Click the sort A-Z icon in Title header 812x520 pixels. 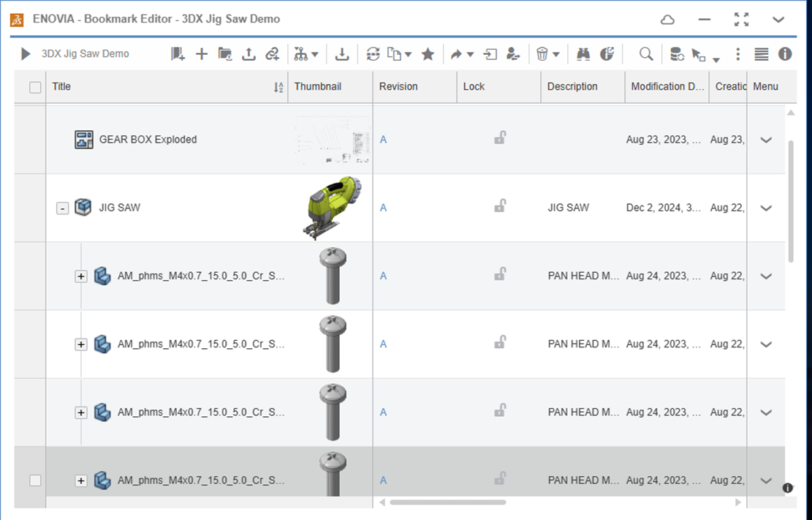coord(278,87)
